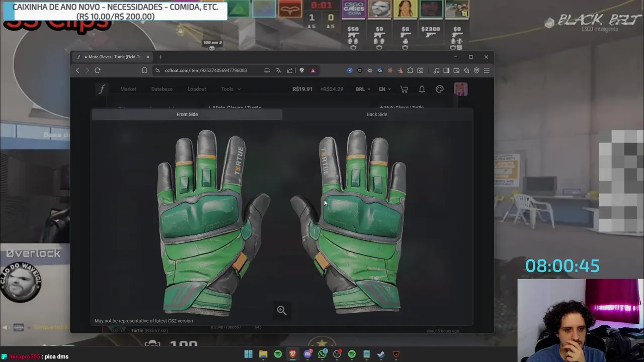This screenshot has width=644, height=362.
Task: Open OBS Studio taskbar icon
Action: pos(337,354)
